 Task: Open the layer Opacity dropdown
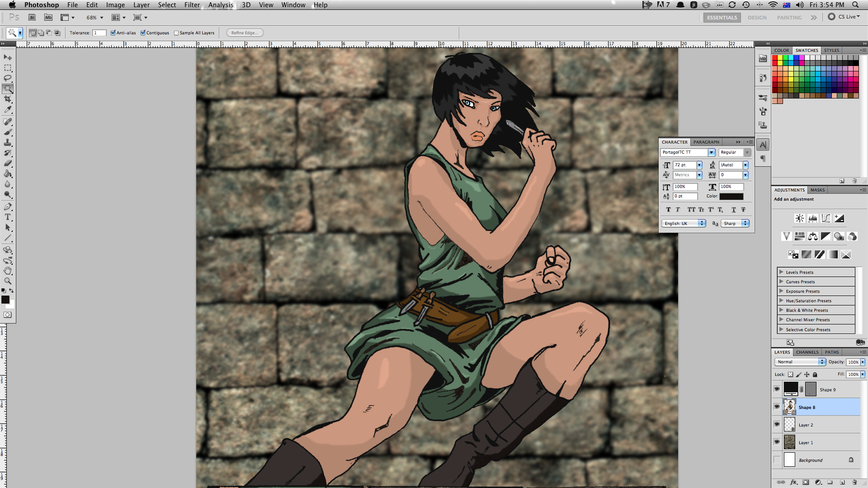(863, 362)
